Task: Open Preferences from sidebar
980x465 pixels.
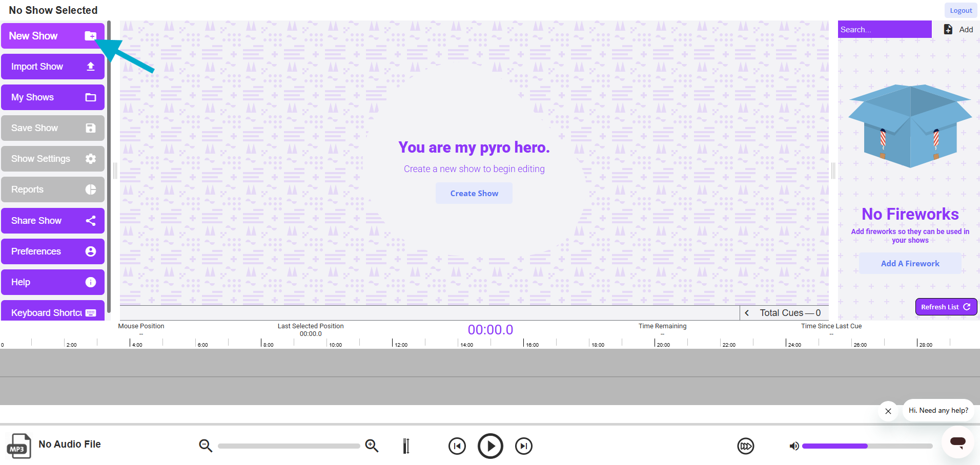Action: pos(53,251)
